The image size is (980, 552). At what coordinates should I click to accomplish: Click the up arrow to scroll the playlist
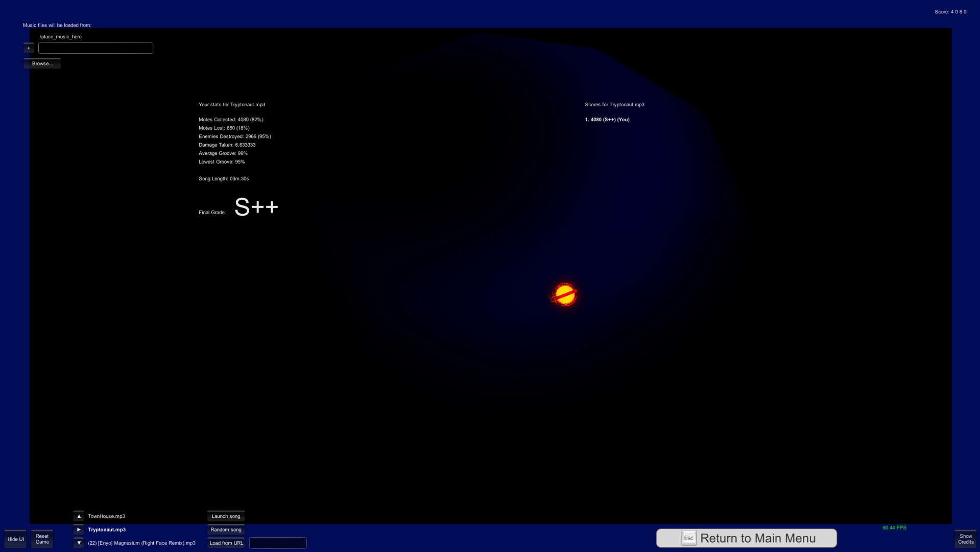[78, 516]
